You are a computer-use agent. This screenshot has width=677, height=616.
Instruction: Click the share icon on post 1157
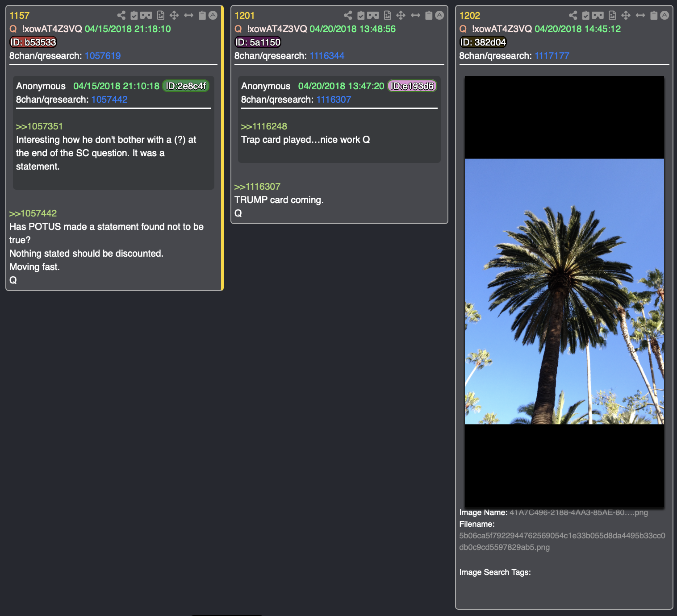point(121,16)
